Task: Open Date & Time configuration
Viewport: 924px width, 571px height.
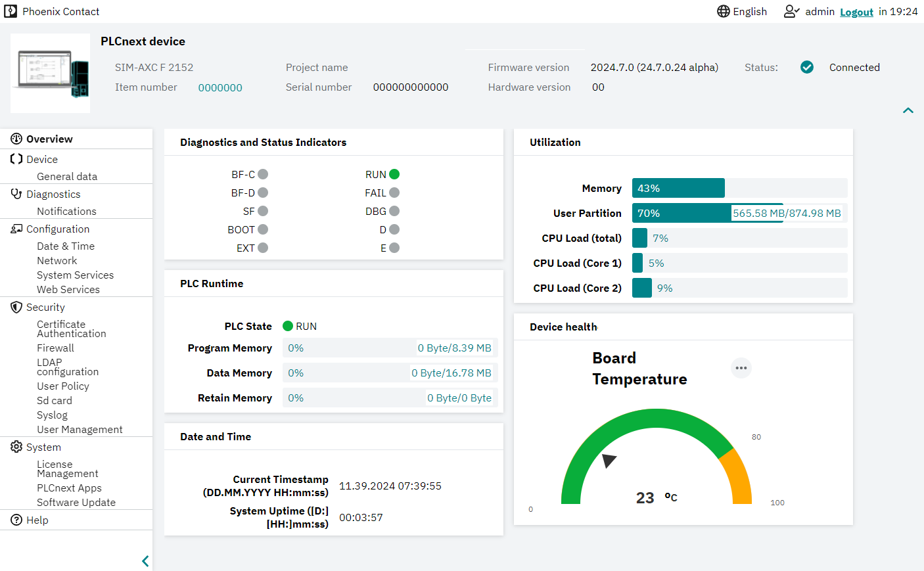Action: [66, 246]
